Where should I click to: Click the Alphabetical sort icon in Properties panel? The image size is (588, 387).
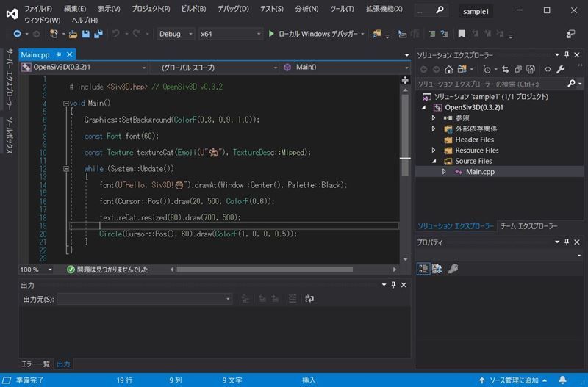click(x=437, y=269)
